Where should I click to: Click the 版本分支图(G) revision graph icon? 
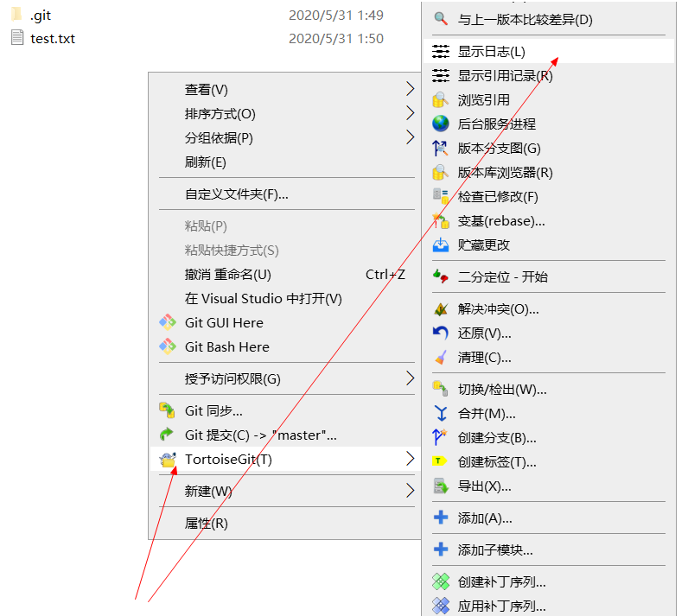441,149
